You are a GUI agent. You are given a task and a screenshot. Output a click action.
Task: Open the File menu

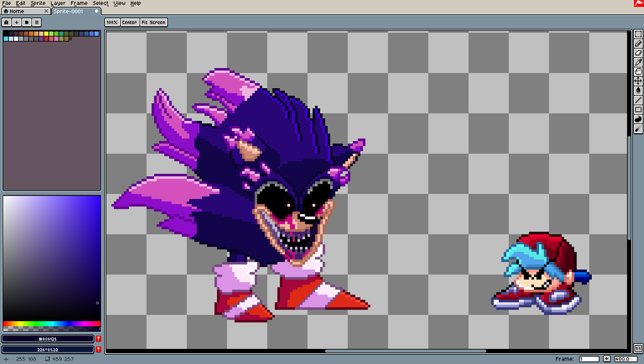6,4
